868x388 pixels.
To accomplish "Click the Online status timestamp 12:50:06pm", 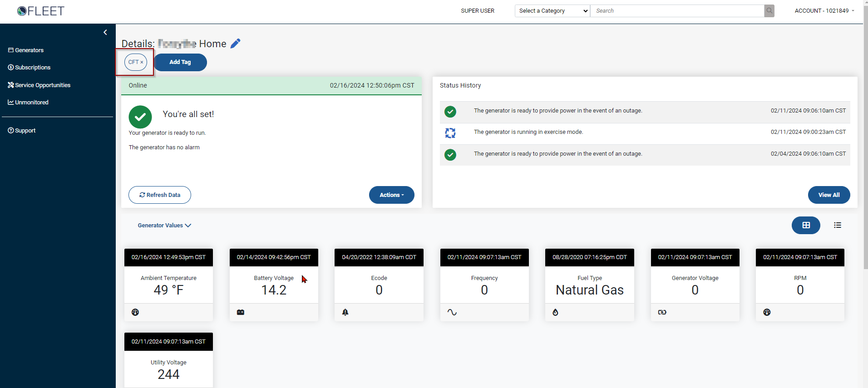I will 372,85.
